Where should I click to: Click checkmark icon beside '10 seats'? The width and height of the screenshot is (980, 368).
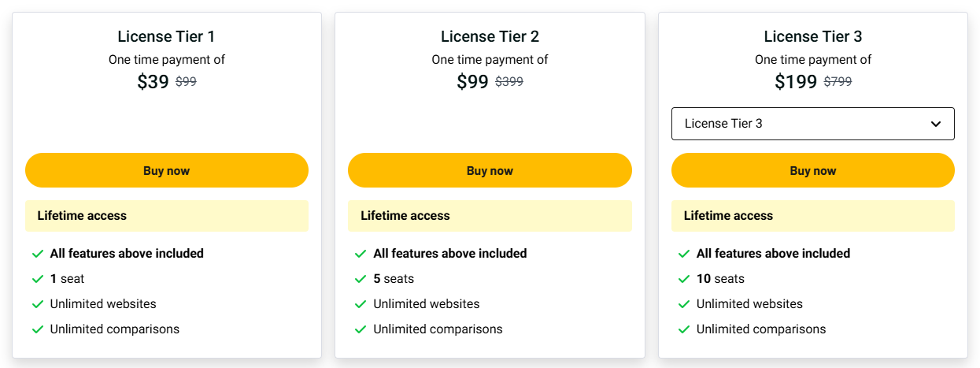click(x=684, y=279)
